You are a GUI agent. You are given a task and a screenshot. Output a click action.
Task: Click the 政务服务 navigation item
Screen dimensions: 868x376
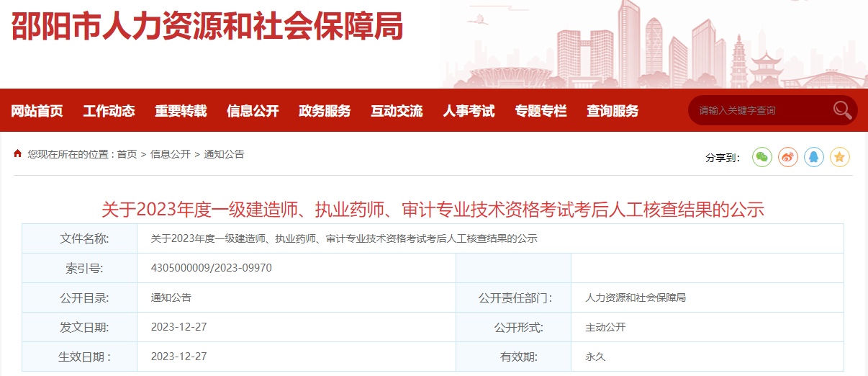point(325,111)
